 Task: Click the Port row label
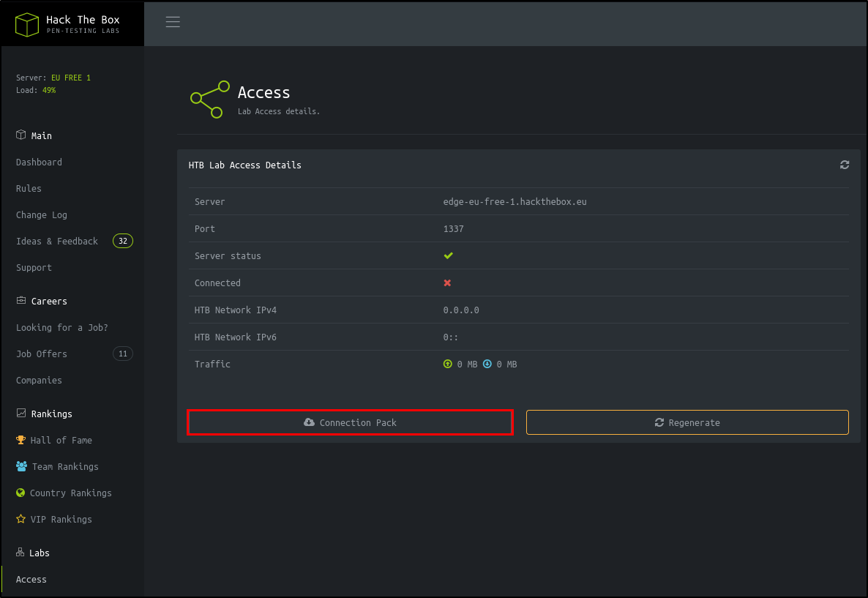coord(205,228)
